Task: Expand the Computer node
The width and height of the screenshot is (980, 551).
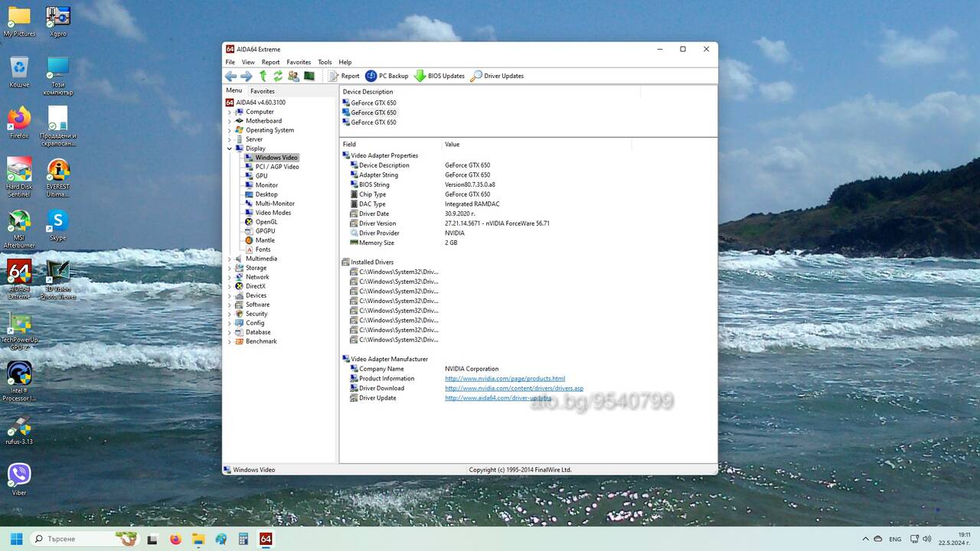Action: (229, 112)
